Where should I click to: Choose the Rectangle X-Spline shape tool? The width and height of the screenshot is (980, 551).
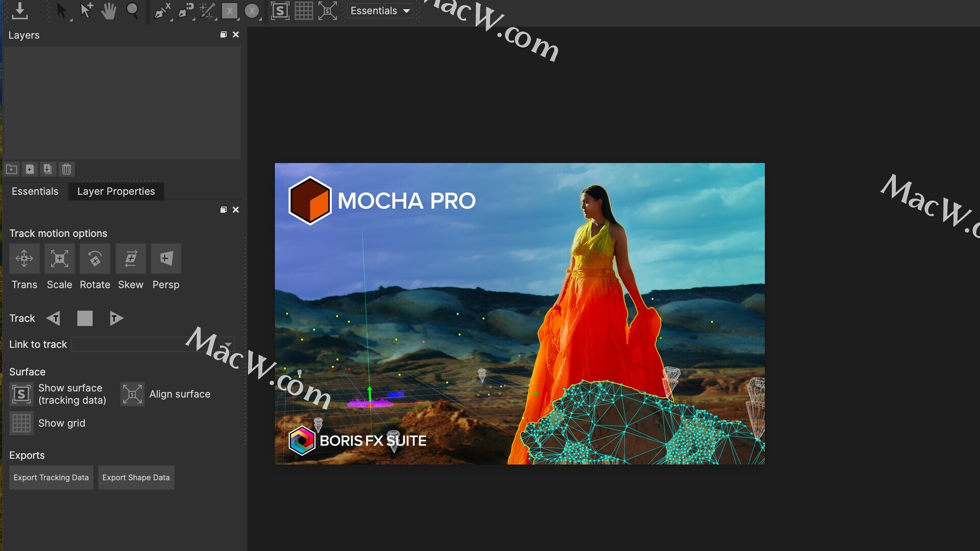pyautogui.click(x=230, y=11)
